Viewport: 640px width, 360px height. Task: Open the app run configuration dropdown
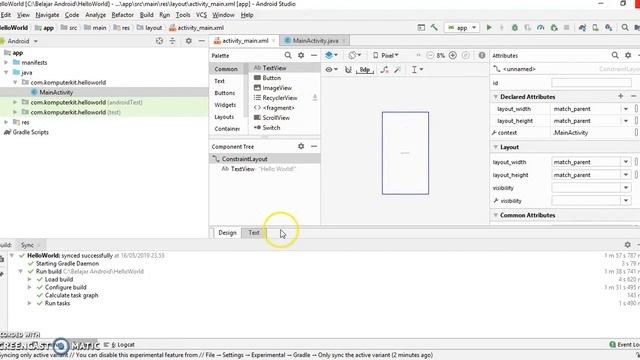pyautogui.click(x=462, y=28)
